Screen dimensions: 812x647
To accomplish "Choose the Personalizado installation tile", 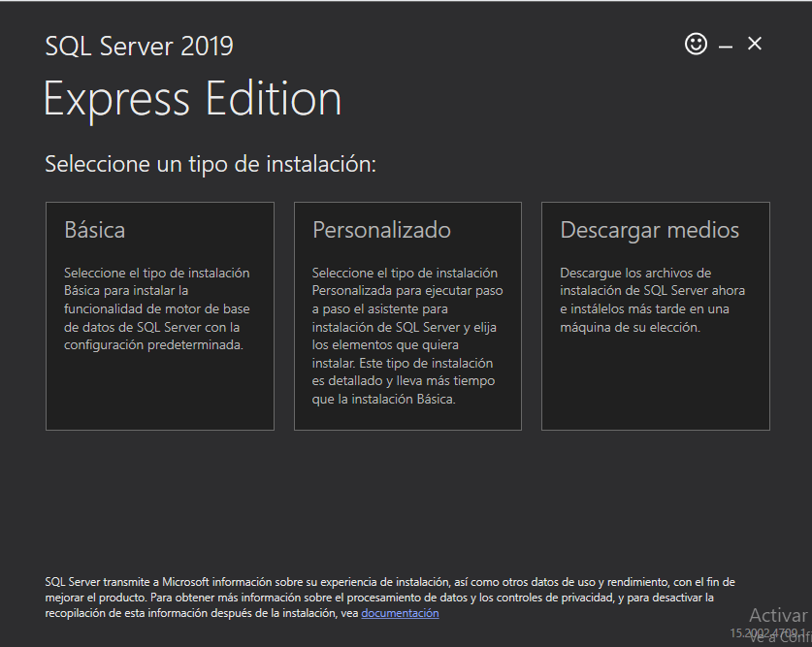I will point(407,316).
